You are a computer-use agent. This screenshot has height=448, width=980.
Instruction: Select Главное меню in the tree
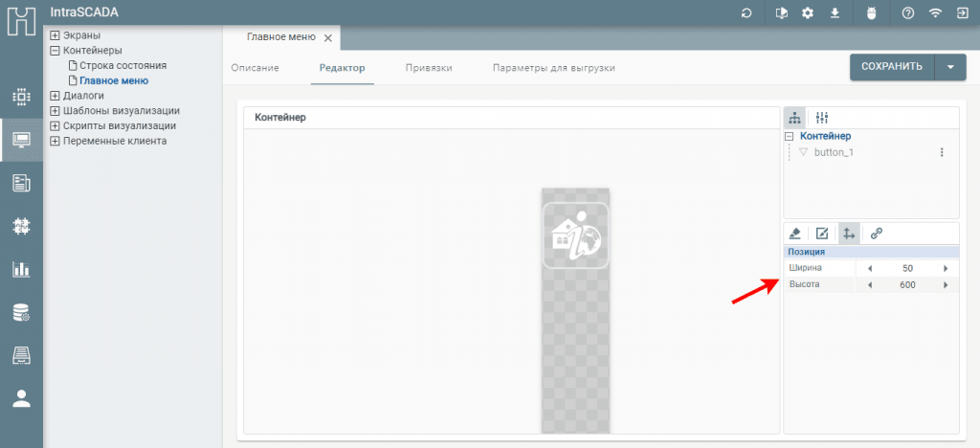point(114,80)
